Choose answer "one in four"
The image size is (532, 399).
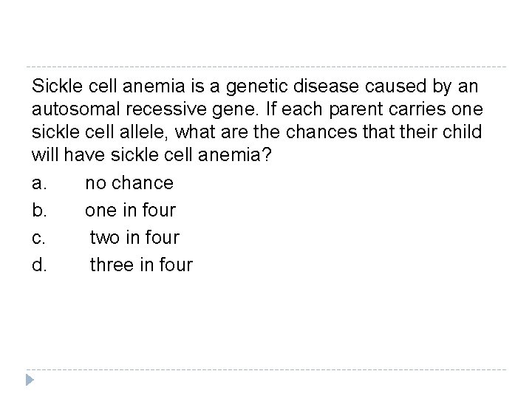click(130, 210)
